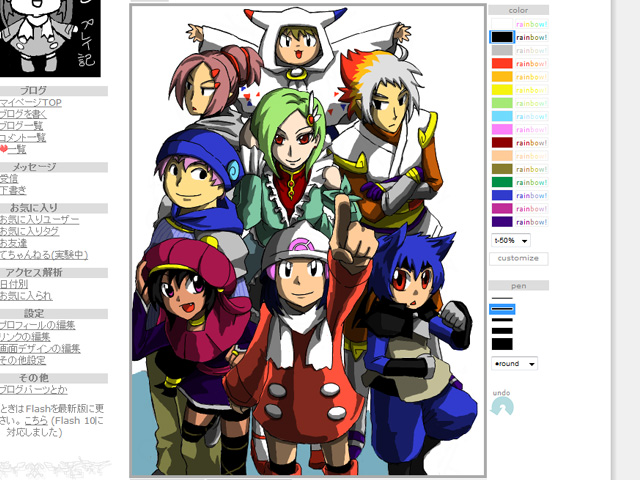
Task: Click the こちら Flash update link
Action: pyautogui.click(x=36, y=420)
